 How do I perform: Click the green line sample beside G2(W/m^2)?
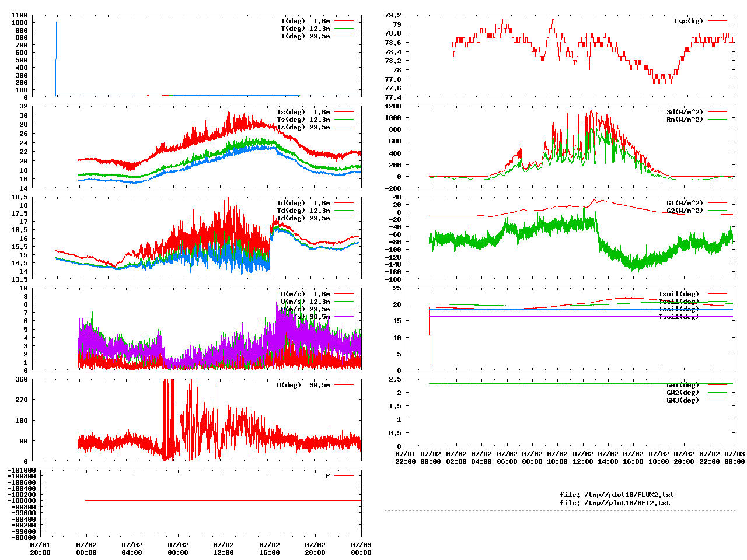(718, 211)
